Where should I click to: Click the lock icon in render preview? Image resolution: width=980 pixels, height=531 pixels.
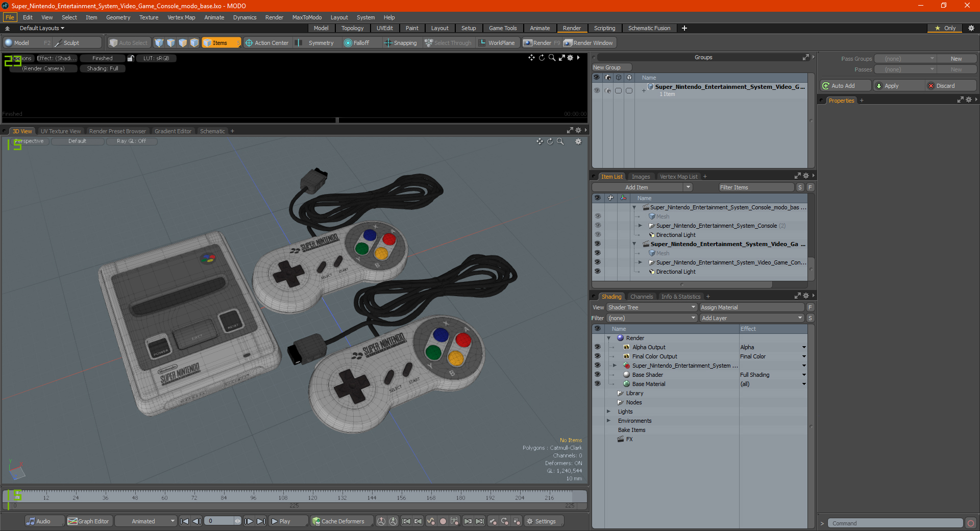click(131, 58)
